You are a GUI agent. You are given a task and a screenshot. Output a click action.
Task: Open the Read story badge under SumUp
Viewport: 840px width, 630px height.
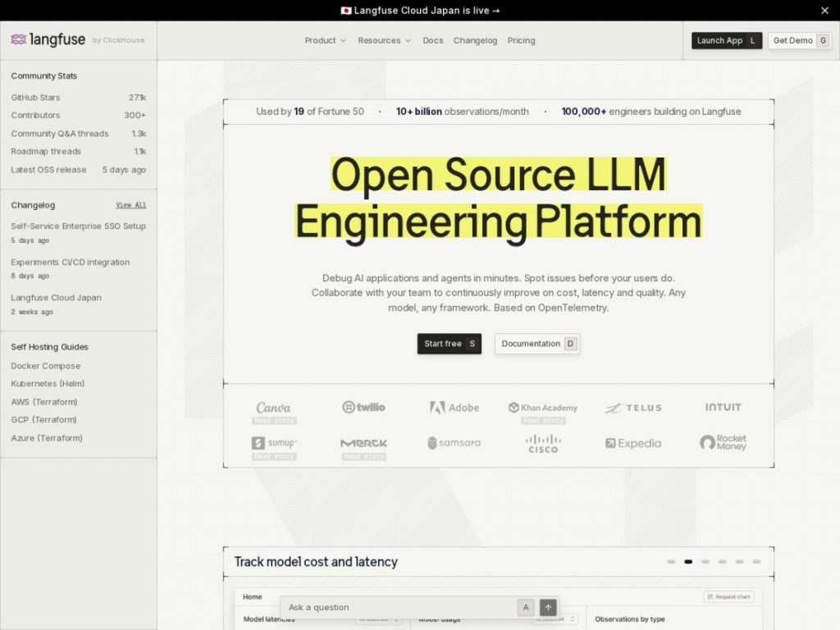[x=274, y=456]
